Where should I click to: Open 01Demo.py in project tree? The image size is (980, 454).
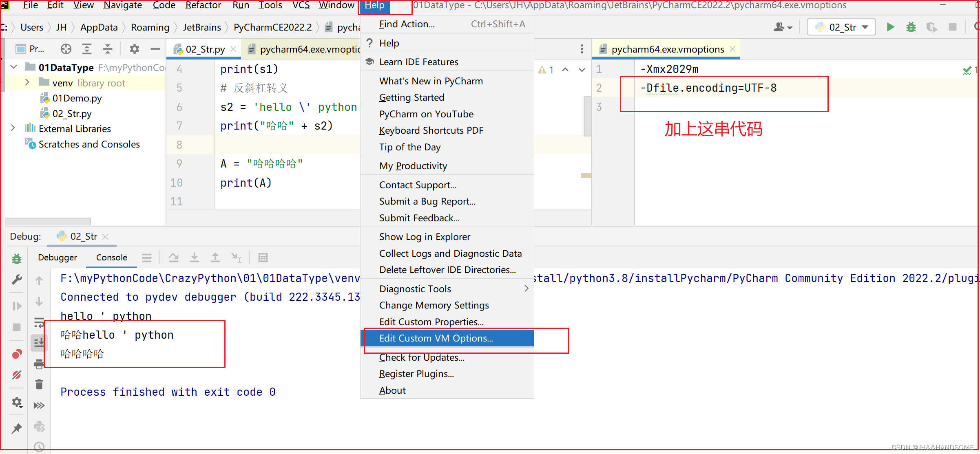coord(77,98)
